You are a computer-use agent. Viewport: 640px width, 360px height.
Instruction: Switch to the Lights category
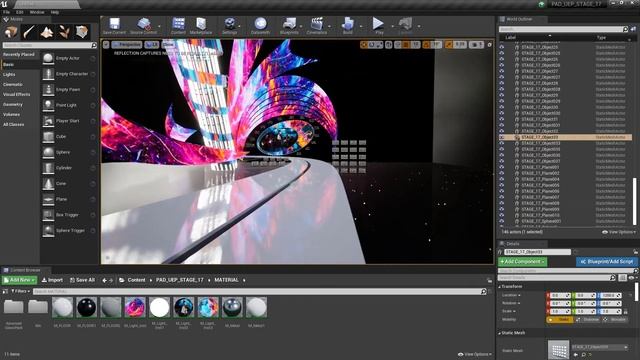pos(9,74)
